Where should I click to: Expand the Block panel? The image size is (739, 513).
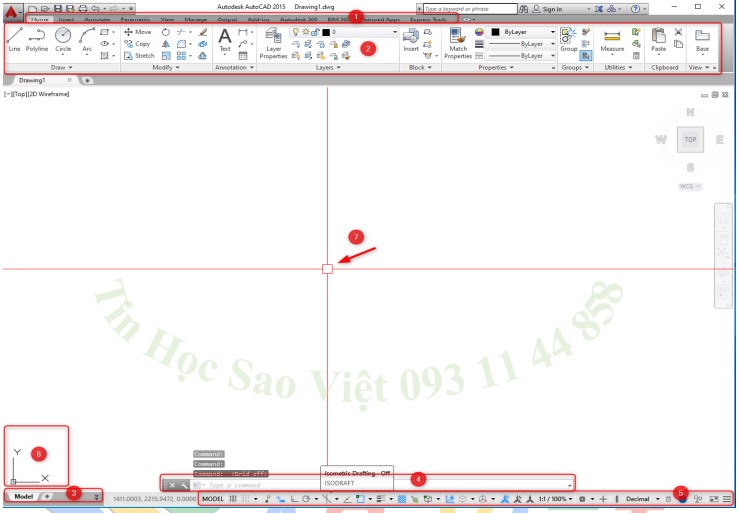420,67
